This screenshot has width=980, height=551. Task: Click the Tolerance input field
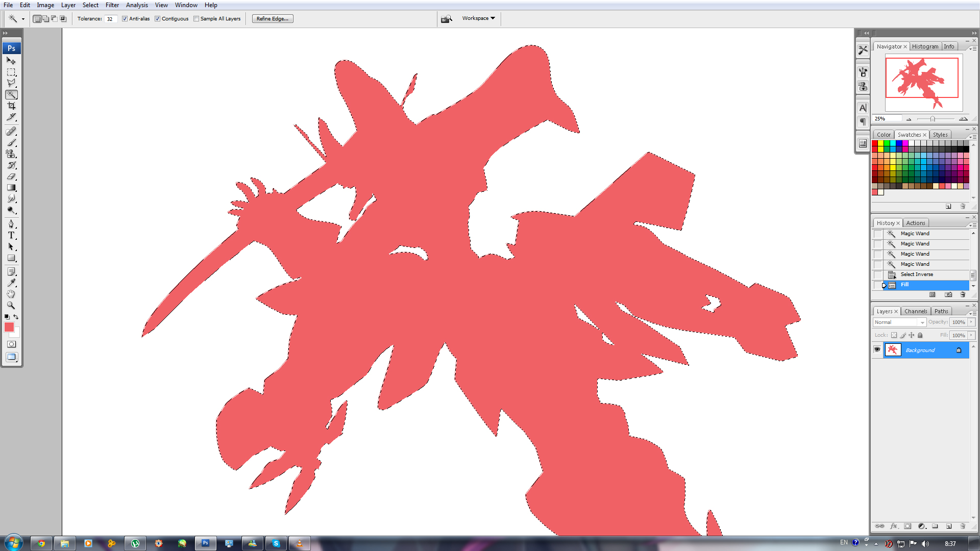(x=110, y=19)
